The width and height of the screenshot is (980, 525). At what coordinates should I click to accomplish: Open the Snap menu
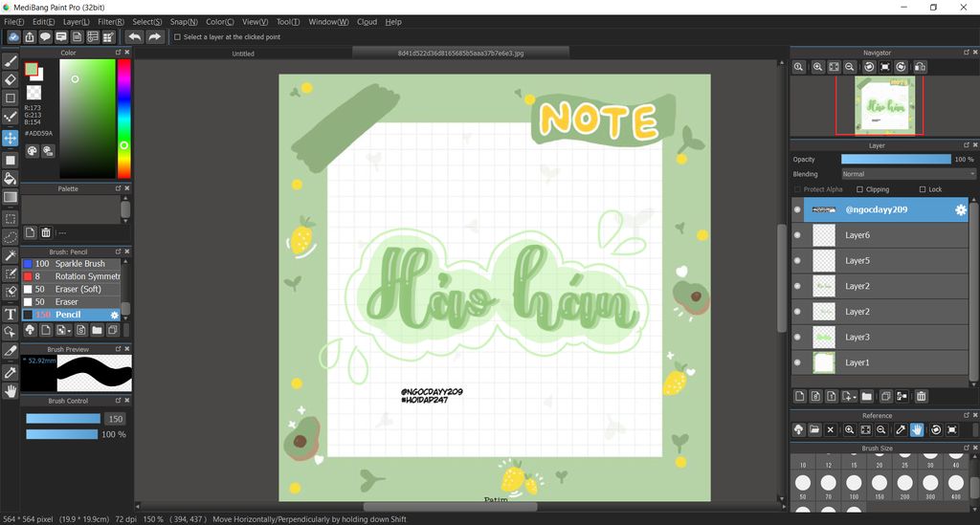[184, 22]
